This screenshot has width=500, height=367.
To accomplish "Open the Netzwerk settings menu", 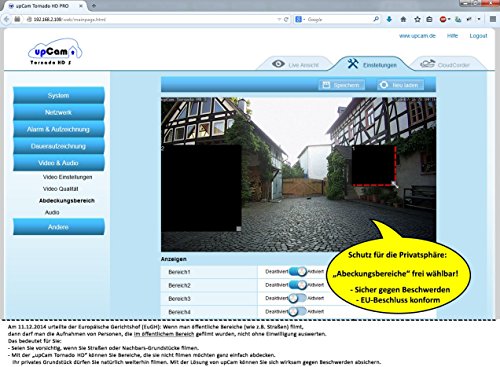I will click(x=59, y=112).
